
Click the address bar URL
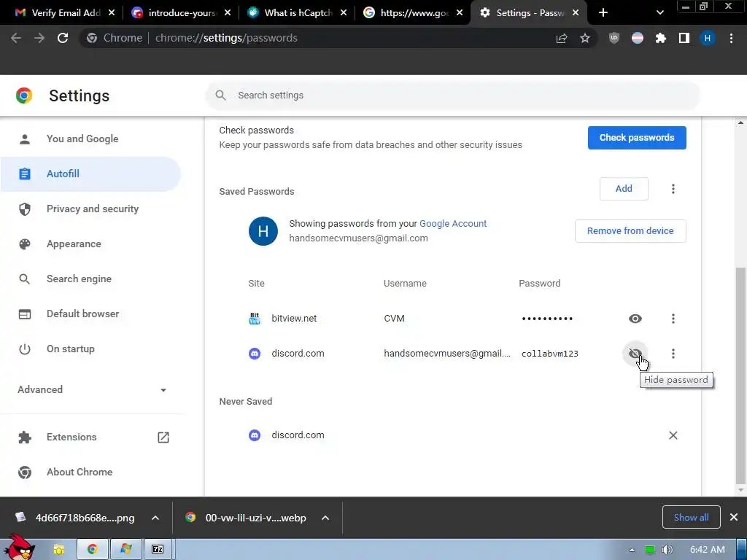[x=226, y=38]
